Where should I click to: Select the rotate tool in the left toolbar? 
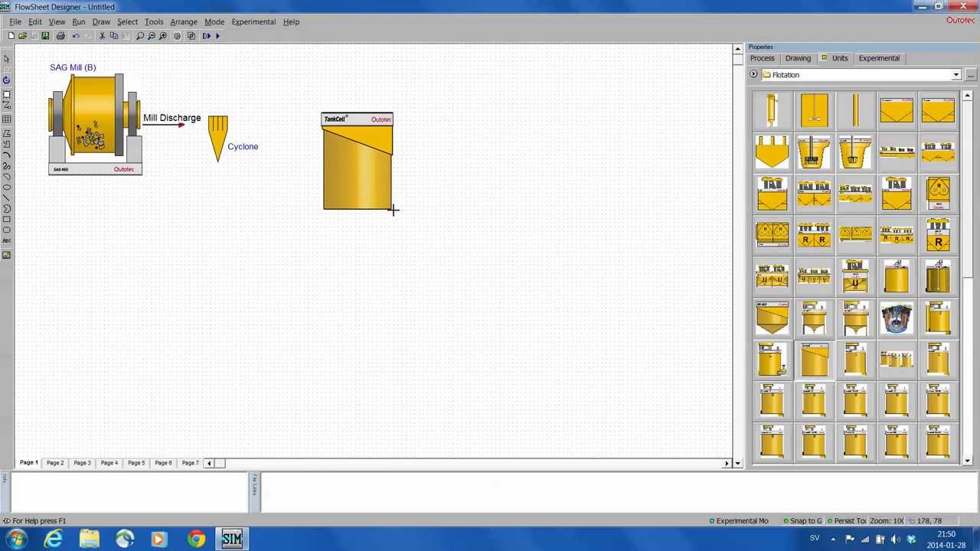click(6, 80)
